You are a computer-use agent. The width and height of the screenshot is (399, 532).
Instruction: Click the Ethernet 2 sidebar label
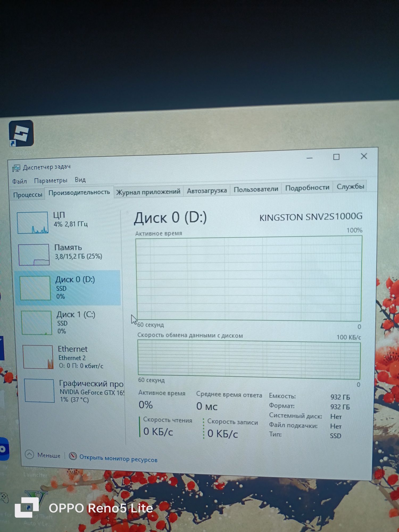[x=72, y=358]
